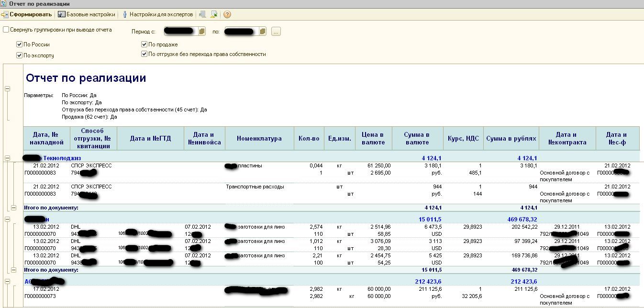
Task: Collapse document group ending at total 15 011,5
Action: [x=13, y=270]
